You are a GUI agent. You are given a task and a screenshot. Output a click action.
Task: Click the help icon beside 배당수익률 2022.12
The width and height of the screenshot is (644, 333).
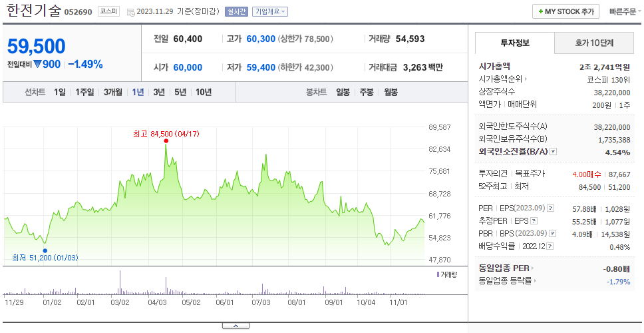tap(550, 246)
